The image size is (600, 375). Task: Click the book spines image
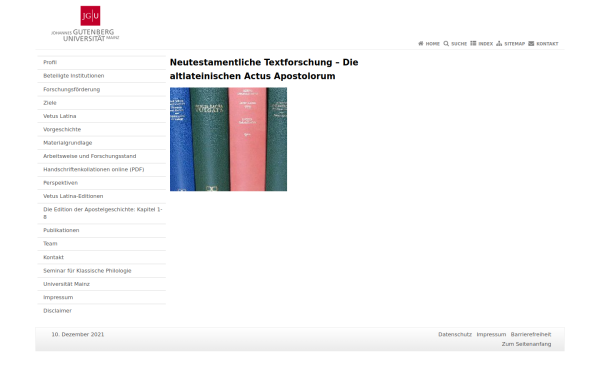coord(228,139)
